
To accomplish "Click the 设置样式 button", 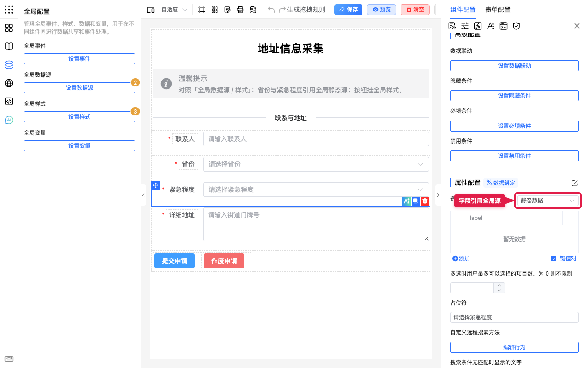I will point(79,117).
